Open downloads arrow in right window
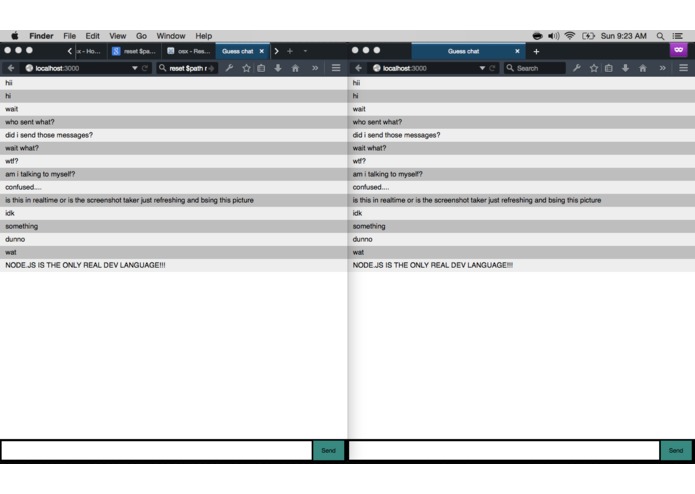The image size is (695, 494). [625, 68]
